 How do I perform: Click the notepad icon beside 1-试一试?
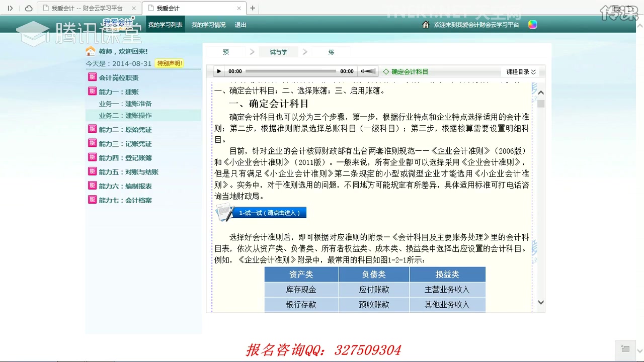tap(224, 212)
